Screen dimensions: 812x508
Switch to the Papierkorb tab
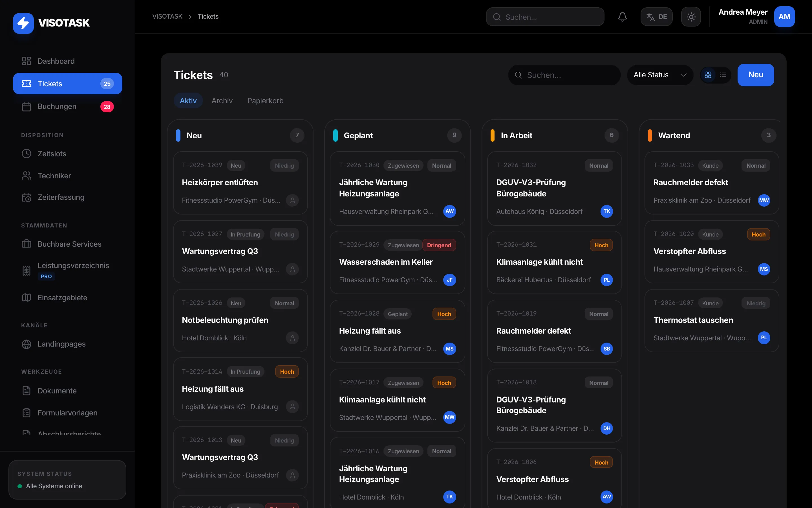(x=265, y=101)
